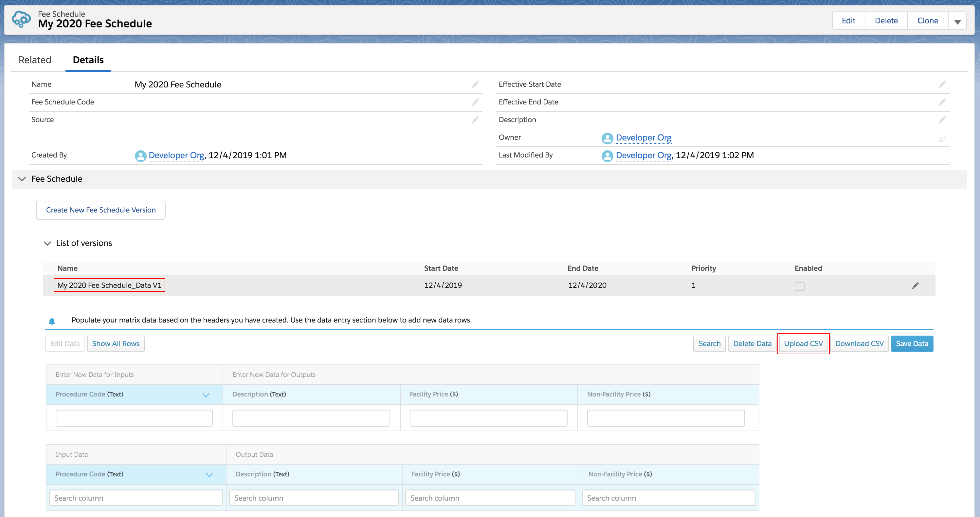Click the Fee Schedule cloud logo icon
Viewport: 980px width, 517px height.
pos(21,19)
